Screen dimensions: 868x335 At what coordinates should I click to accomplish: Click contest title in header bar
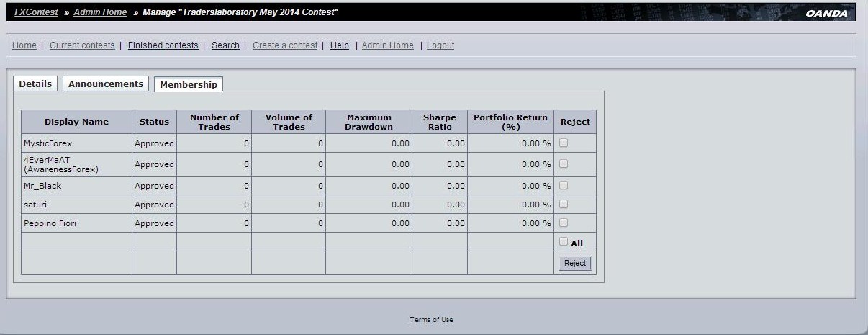click(x=240, y=12)
